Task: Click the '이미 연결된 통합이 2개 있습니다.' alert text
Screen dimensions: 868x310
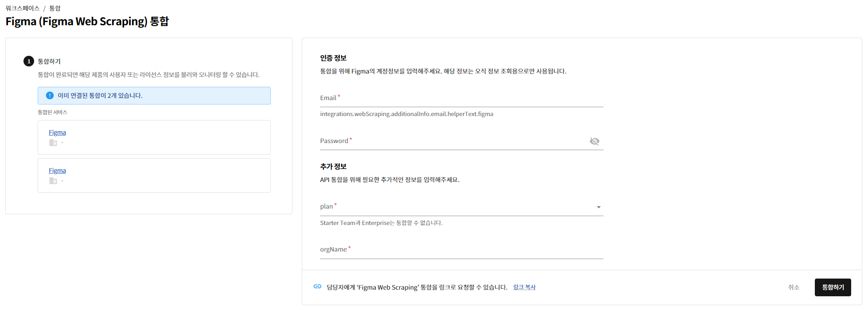Action: pyautogui.click(x=100, y=96)
